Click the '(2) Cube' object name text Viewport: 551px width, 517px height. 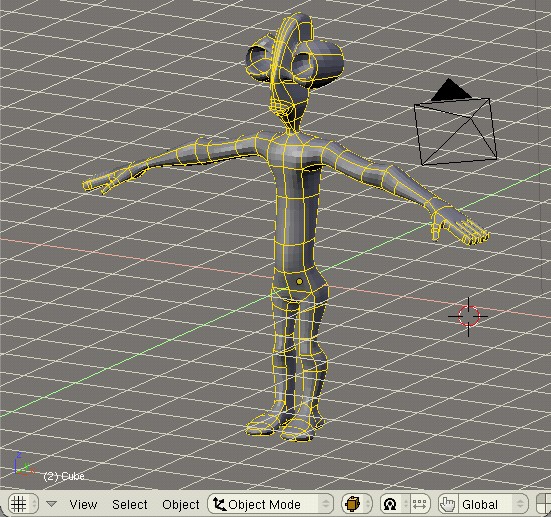click(x=64, y=476)
